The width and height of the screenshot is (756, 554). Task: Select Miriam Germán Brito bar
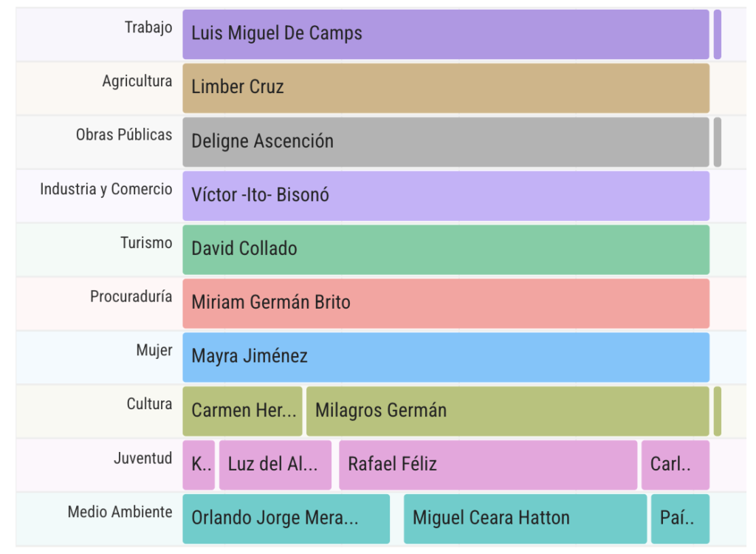[x=446, y=303]
